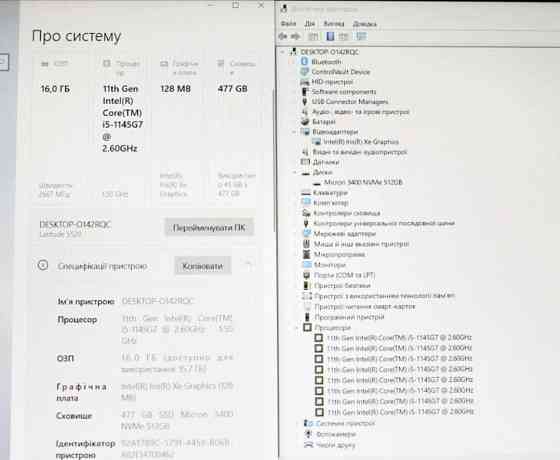Click the Ім'я пристрою label
Screen dimensions: 560x460
pyautogui.click(x=86, y=301)
